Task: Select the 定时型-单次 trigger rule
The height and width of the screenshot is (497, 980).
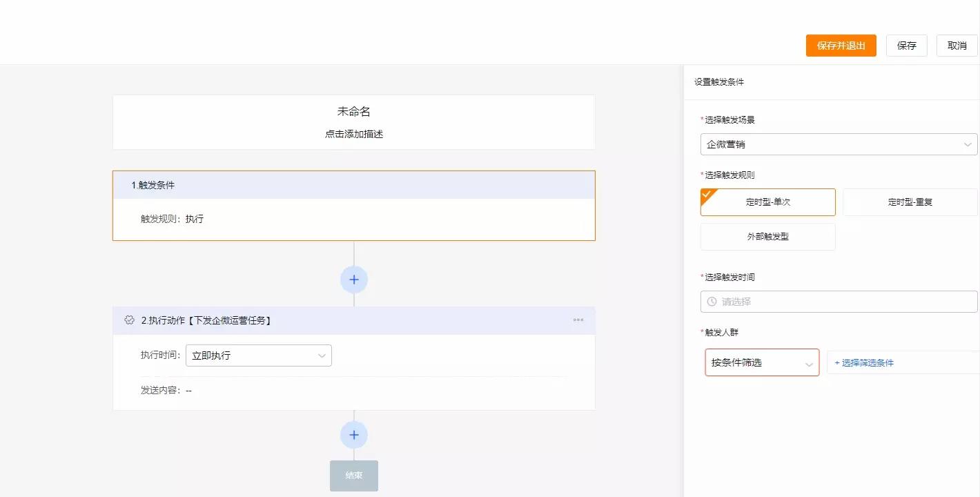Action: pos(767,202)
